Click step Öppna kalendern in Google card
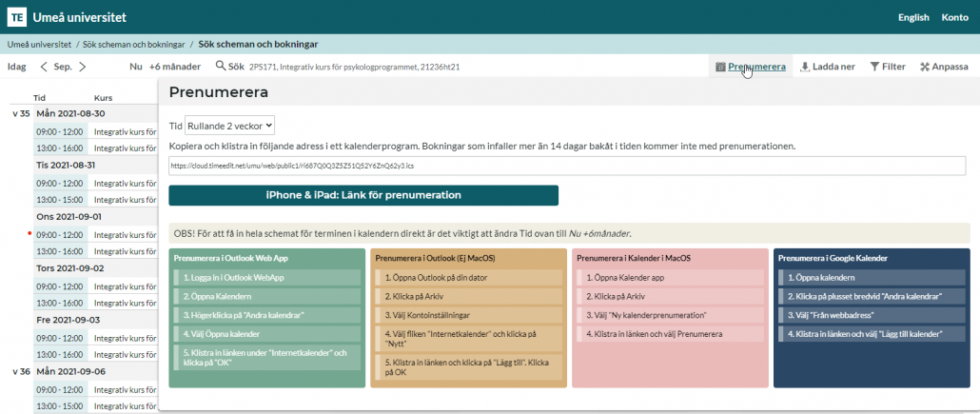 872,278
